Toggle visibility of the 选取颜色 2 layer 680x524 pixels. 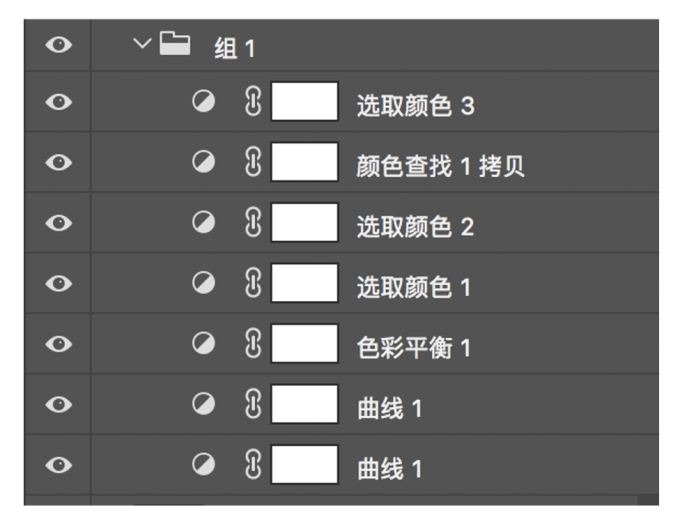(58, 225)
